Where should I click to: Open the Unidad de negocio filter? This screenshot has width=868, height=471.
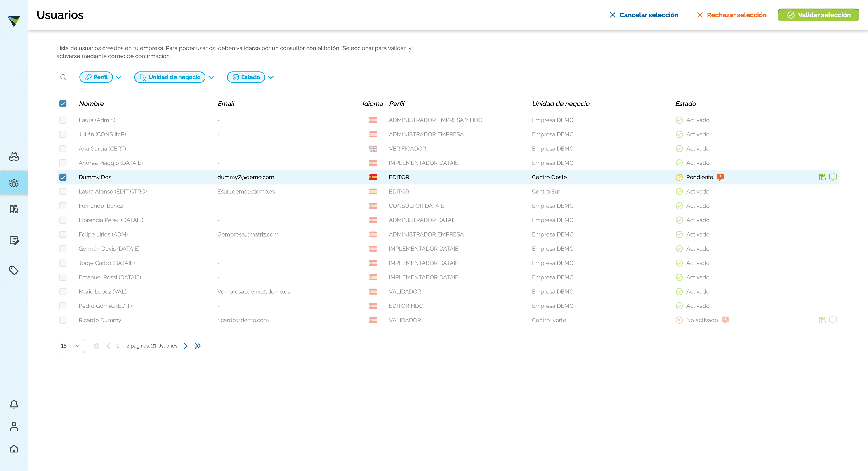click(170, 77)
